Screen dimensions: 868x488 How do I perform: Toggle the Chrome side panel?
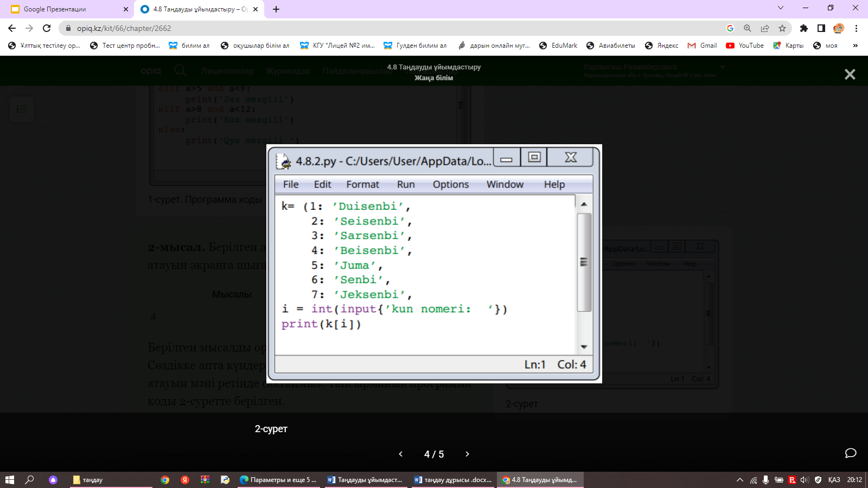[x=821, y=28]
